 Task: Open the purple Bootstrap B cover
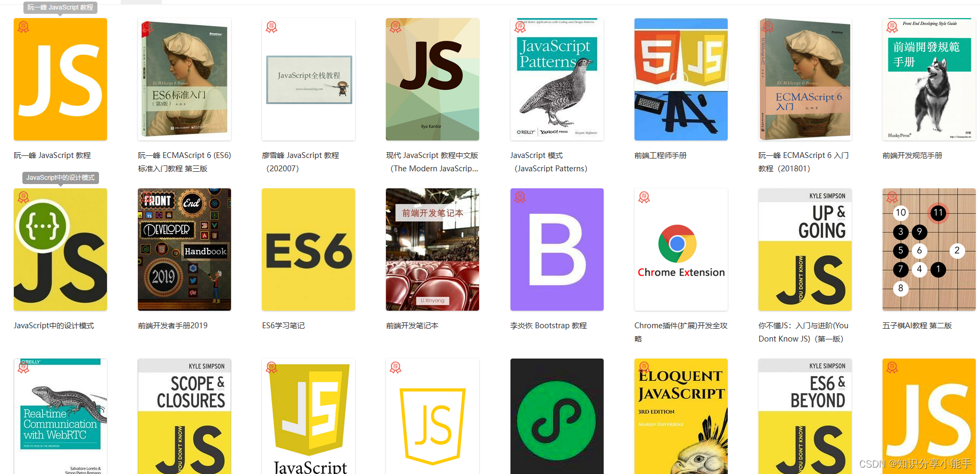[x=557, y=250]
